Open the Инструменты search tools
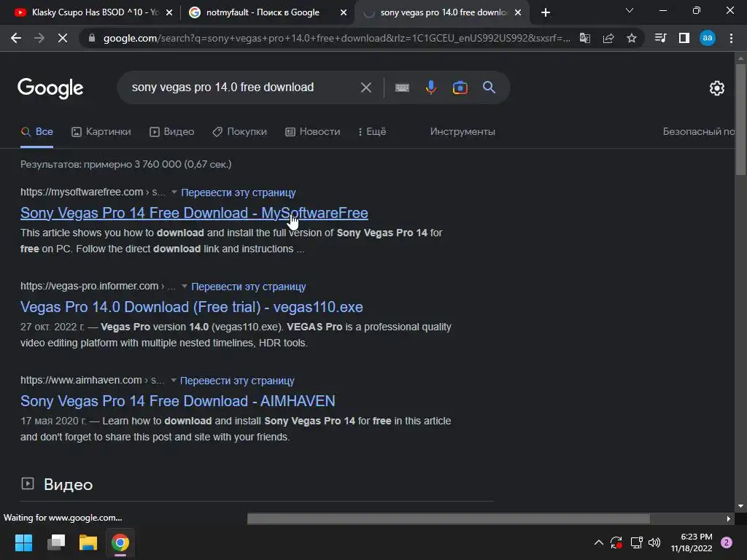This screenshot has height=560, width=747. coord(462,132)
